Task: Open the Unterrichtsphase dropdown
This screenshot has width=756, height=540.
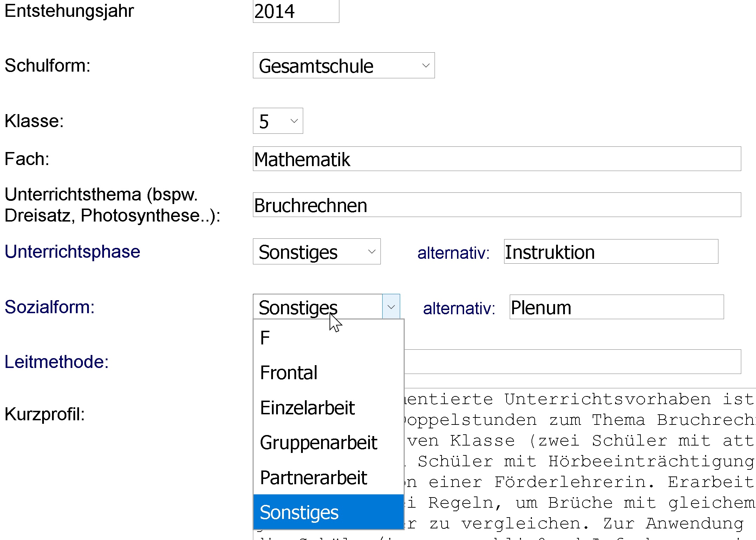Action: [317, 252]
